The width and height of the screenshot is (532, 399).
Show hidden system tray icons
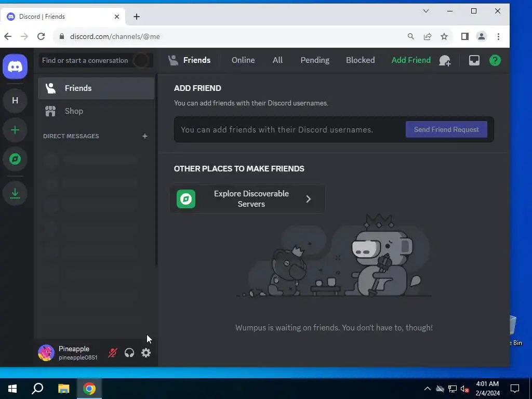tap(428, 389)
